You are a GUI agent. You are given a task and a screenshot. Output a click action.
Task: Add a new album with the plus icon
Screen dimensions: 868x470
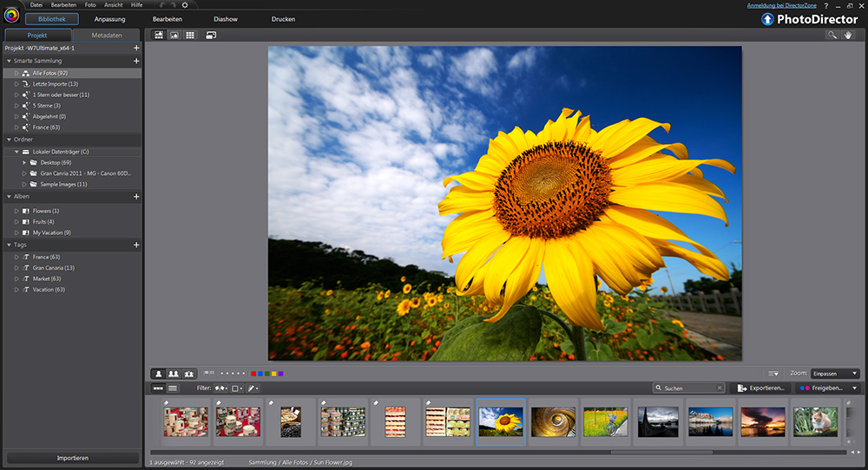click(136, 197)
